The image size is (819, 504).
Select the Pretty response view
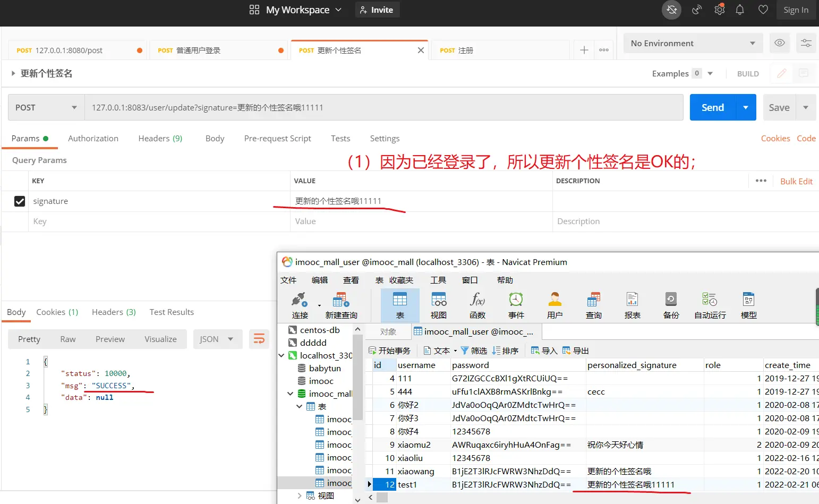coord(29,339)
